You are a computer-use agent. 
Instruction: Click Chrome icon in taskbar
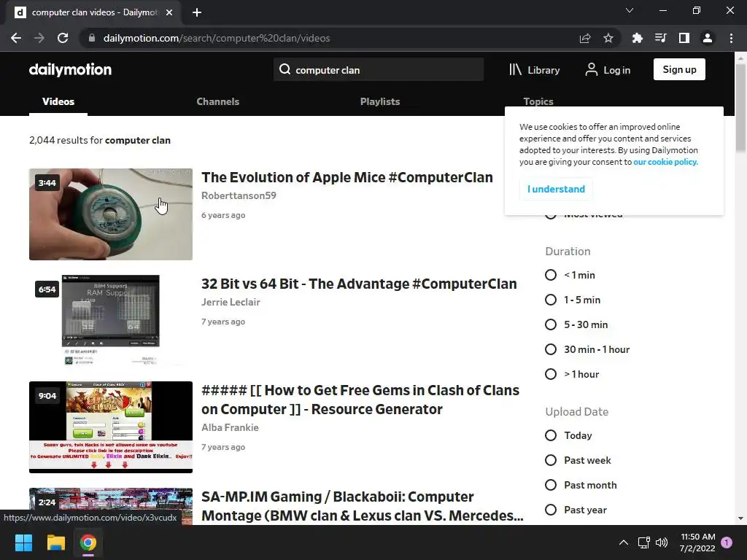tap(88, 542)
